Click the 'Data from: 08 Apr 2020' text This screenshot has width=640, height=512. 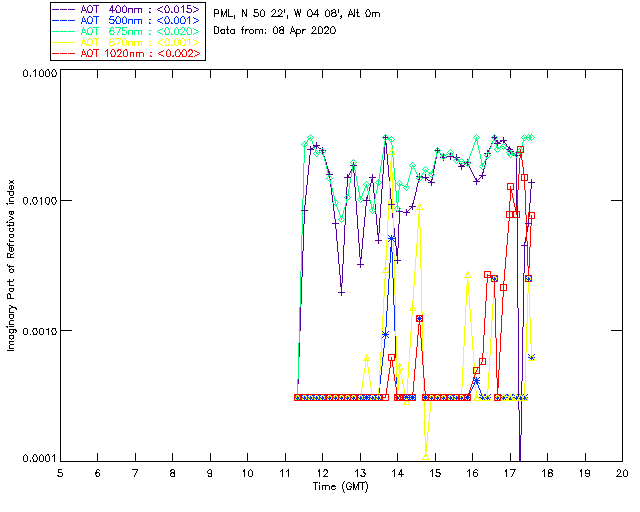275,31
